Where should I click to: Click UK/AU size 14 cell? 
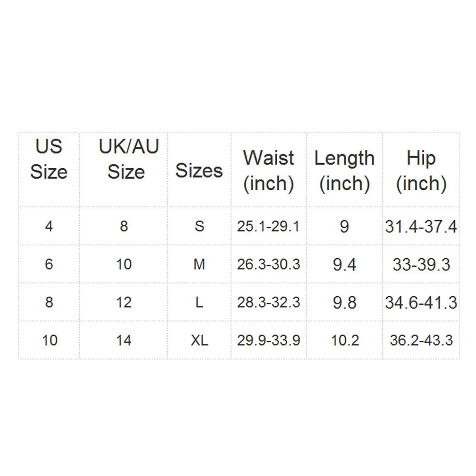click(x=124, y=340)
